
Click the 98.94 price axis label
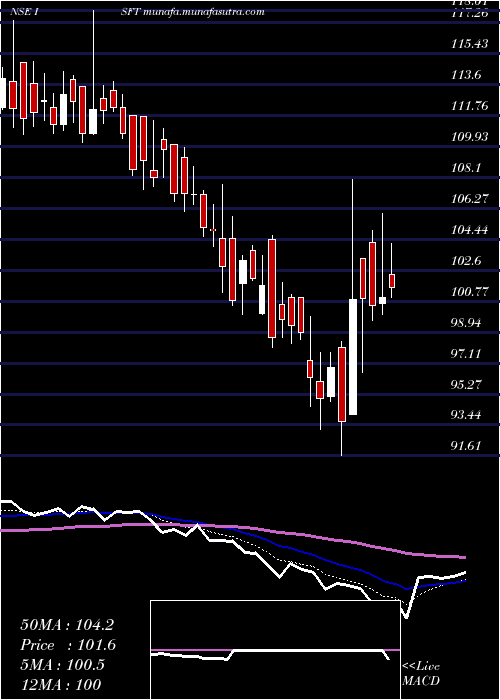coord(467,323)
